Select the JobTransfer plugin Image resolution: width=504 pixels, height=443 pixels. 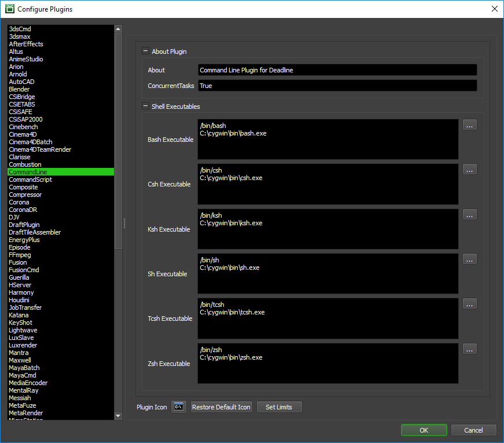61,307
